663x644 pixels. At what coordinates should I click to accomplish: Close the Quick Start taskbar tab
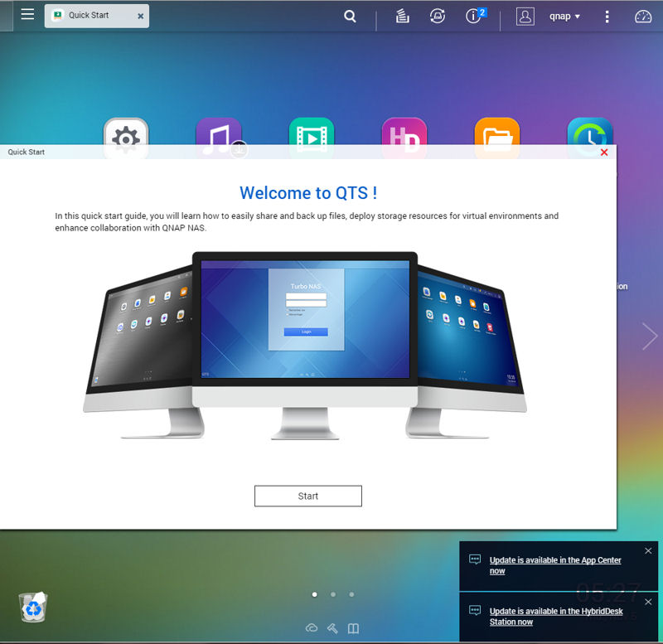coord(140,16)
